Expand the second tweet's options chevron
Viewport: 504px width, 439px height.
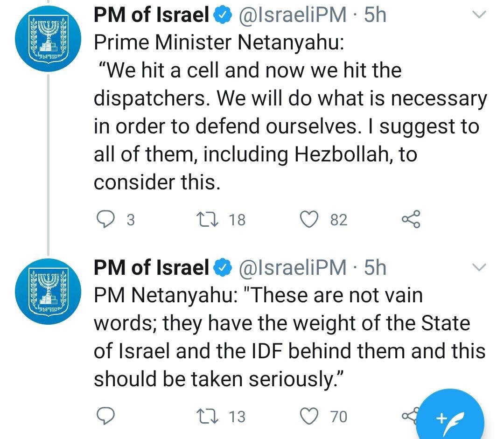click(479, 267)
